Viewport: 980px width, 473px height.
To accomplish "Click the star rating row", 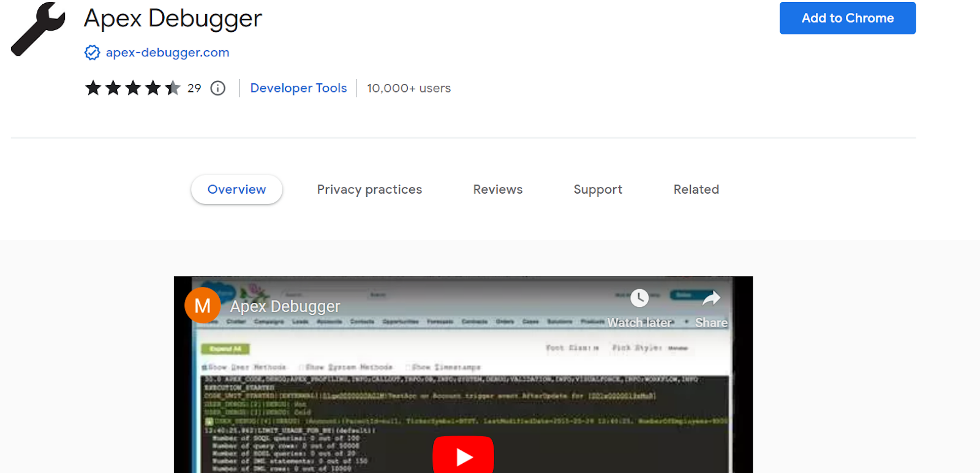I will coord(133,88).
